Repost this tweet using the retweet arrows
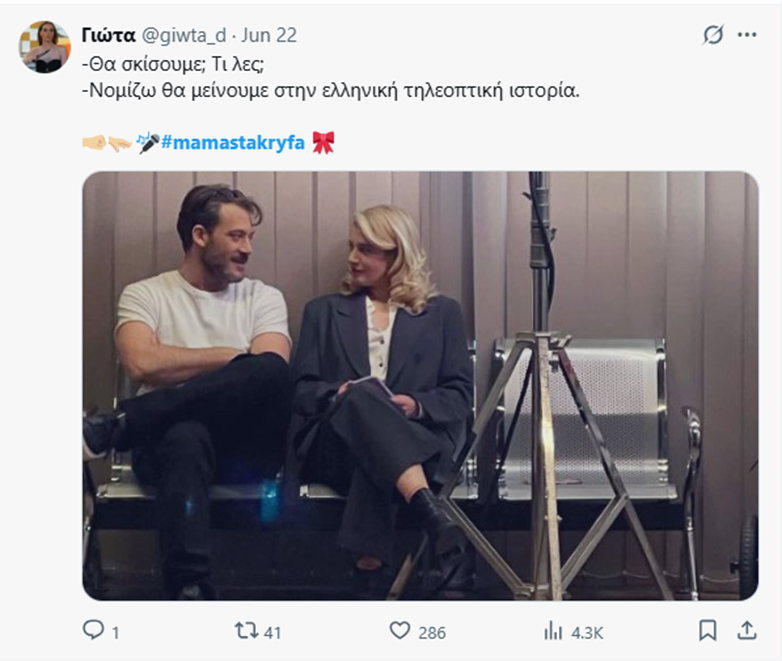The image size is (782, 661). click(245, 631)
